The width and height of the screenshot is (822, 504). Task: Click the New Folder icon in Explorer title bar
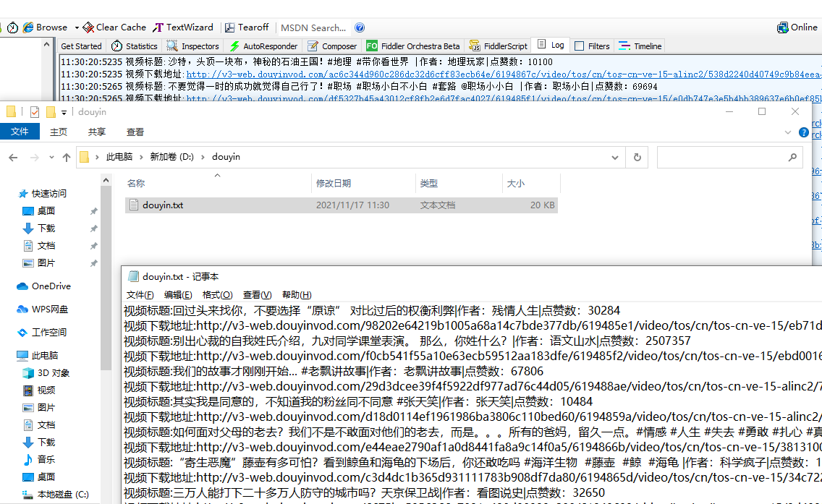click(x=51, y=111)
